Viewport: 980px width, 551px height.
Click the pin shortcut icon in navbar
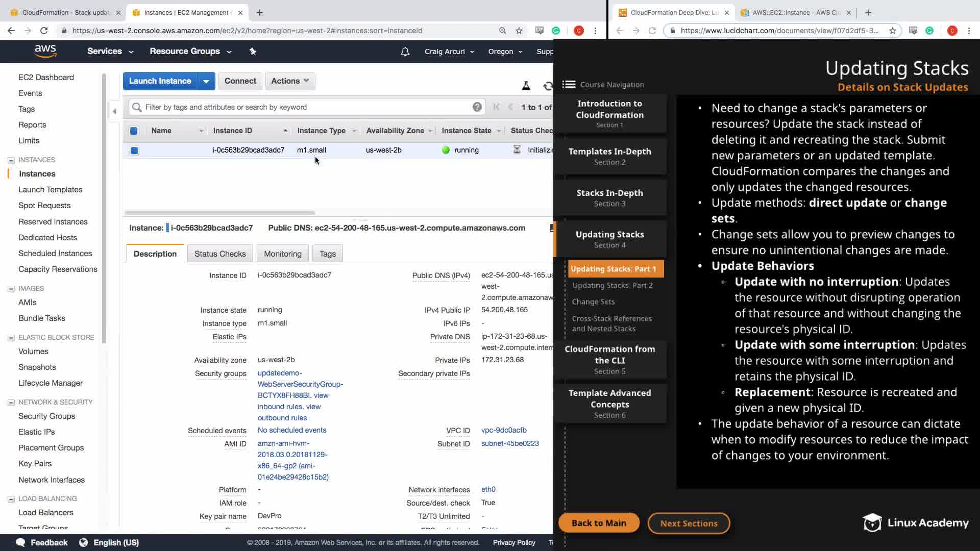(x=253, y=51)
